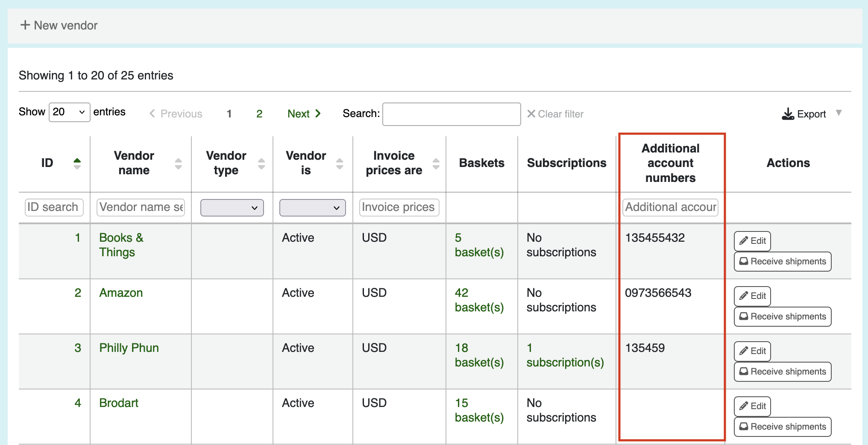This screenshot has width=868, height=445.
Task: View Brodart's 15 basket(s)
Action: coord(479,410)
